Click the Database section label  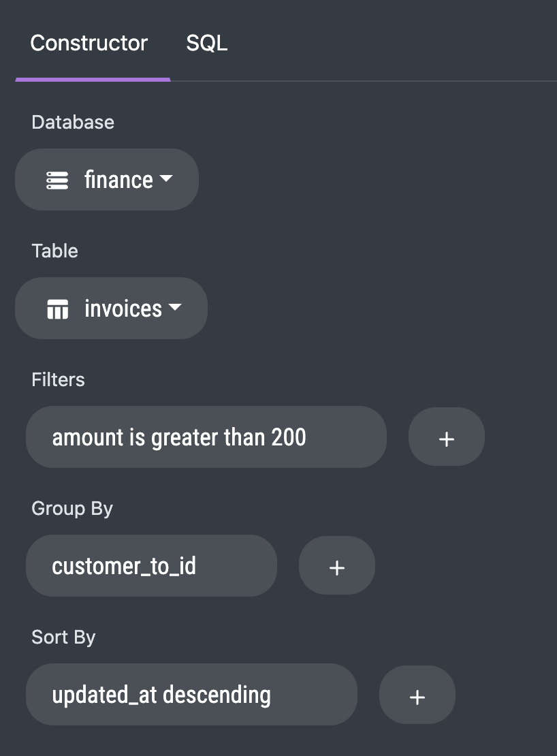click(73, 122)
